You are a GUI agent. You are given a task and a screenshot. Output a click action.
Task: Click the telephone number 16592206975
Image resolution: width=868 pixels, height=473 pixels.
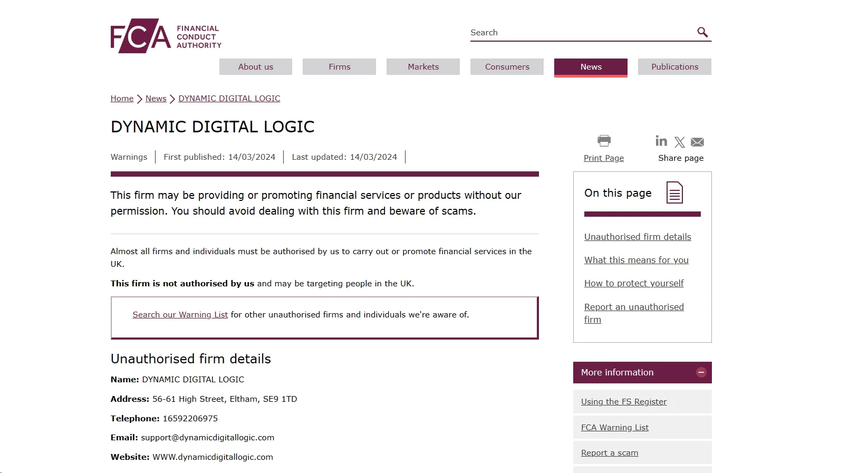point(190,419)
